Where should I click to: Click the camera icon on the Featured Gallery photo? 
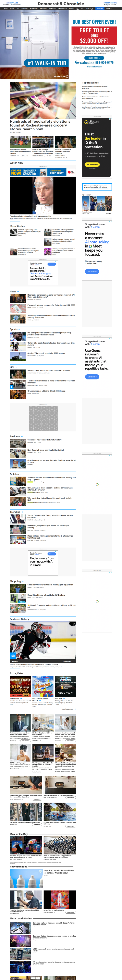pyautogui.click(x=13, y=656)
